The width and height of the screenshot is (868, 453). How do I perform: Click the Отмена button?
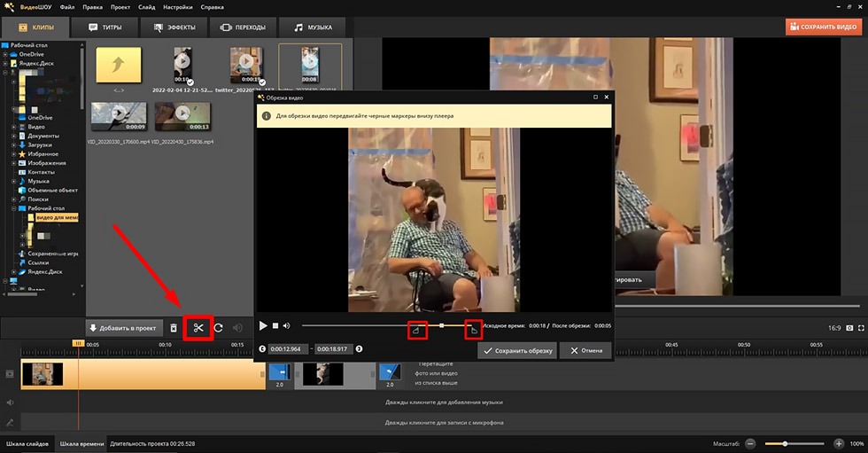click(x=585, y=350)
